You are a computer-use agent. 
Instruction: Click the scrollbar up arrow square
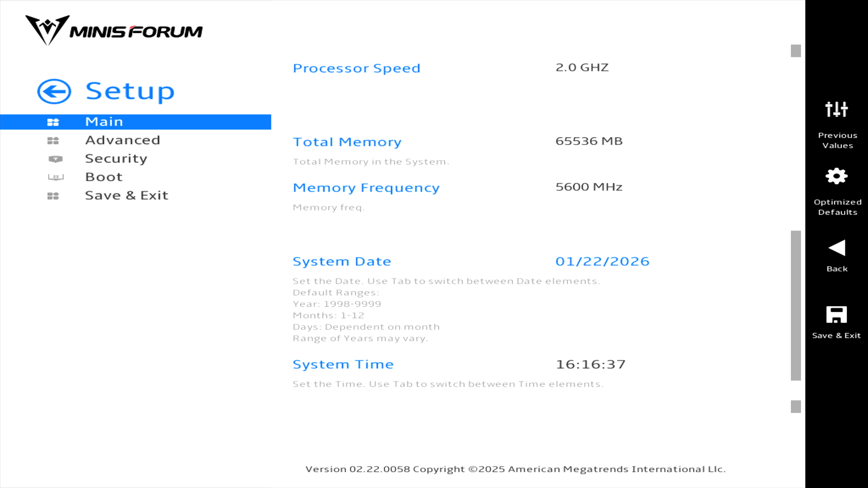click(x=796, y=51)
